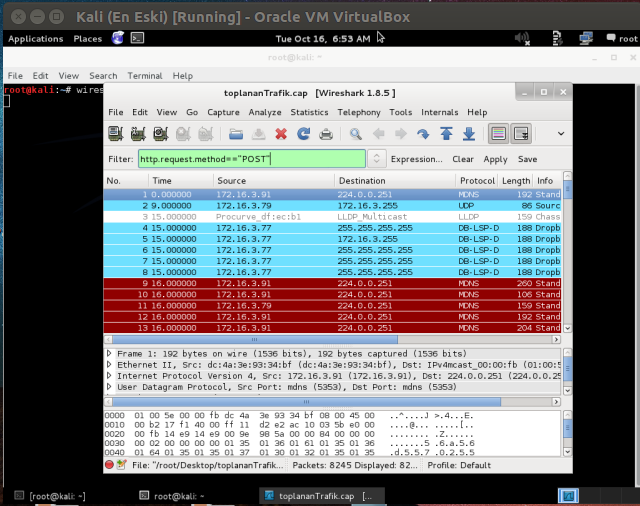
Task: Open the Tools menu
Action: (x=400, y=112)
